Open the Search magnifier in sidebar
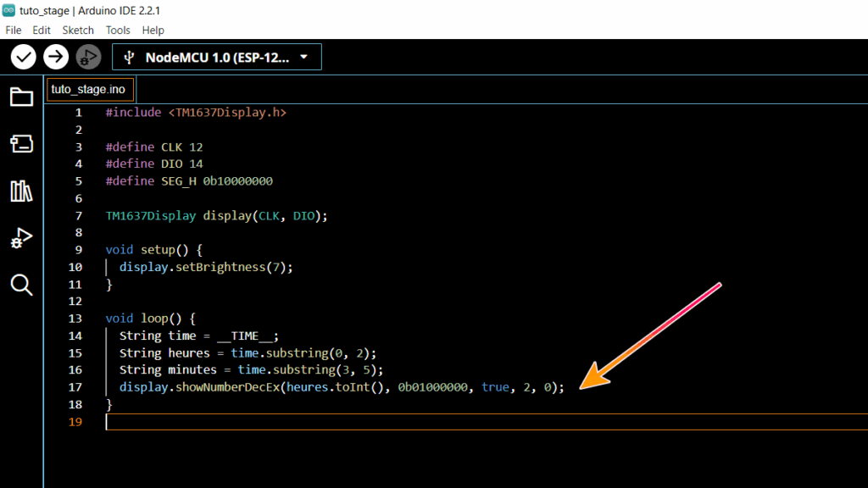Viewport: 868px width, 488px height. point(21,285)
